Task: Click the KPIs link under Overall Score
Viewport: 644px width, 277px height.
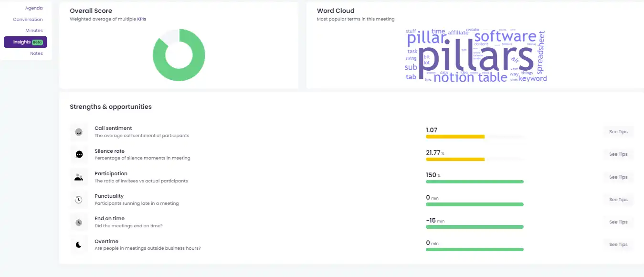Action: 142,20
